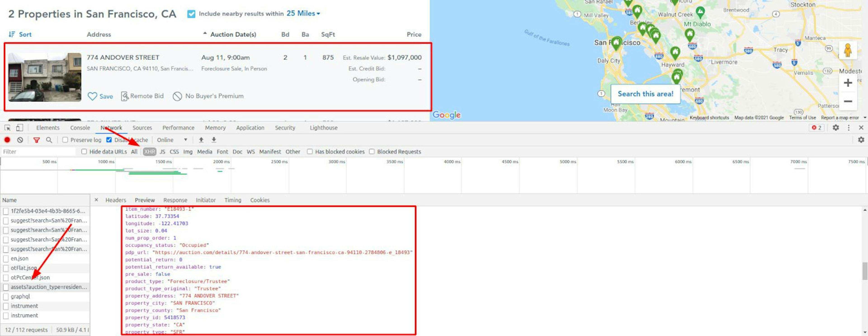Click the Clear network log icon

pyautogui.click(x=20, y=140)
